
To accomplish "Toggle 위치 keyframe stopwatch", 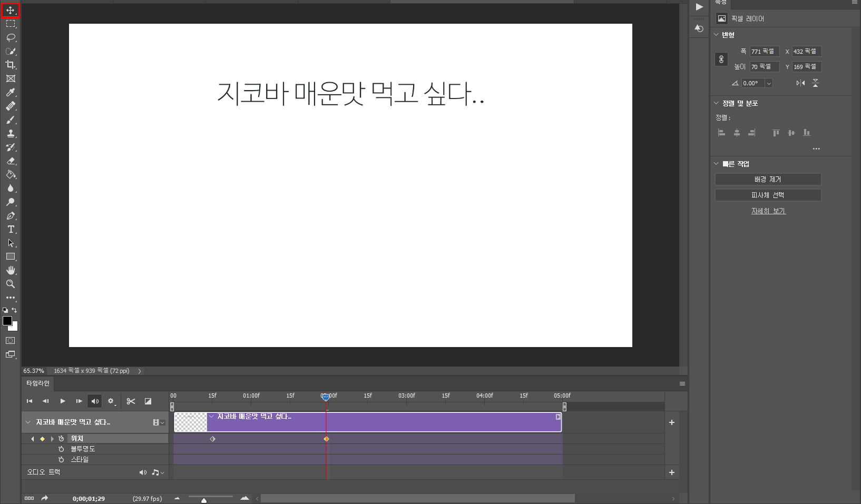I will click(61, 439).
